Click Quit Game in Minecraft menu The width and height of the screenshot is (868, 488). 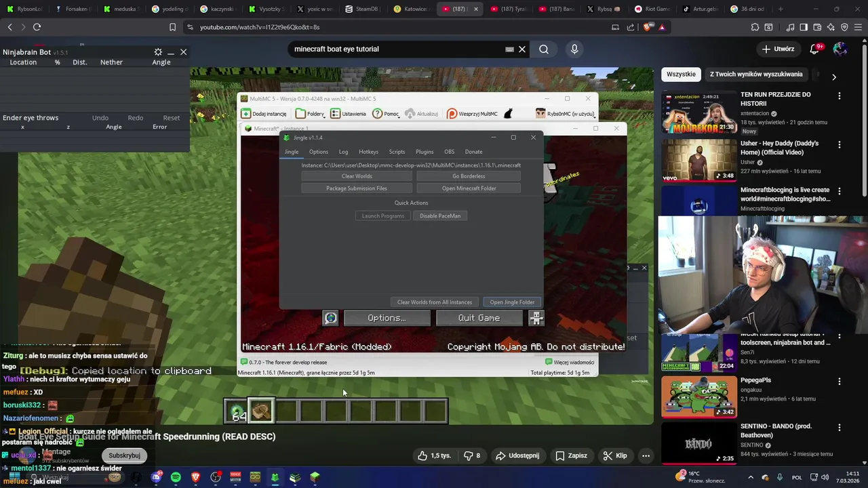[479, 318]
